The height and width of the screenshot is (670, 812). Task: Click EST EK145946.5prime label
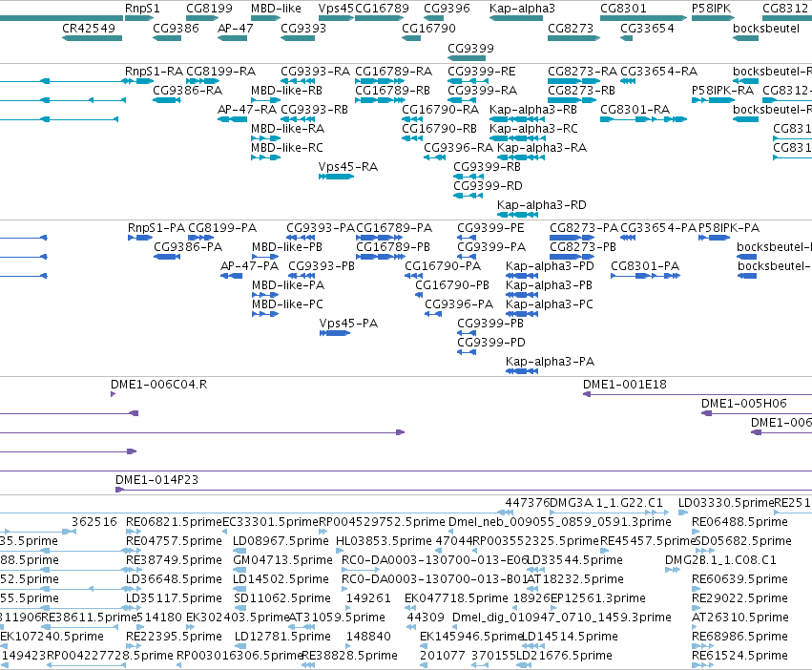point(471,637)
